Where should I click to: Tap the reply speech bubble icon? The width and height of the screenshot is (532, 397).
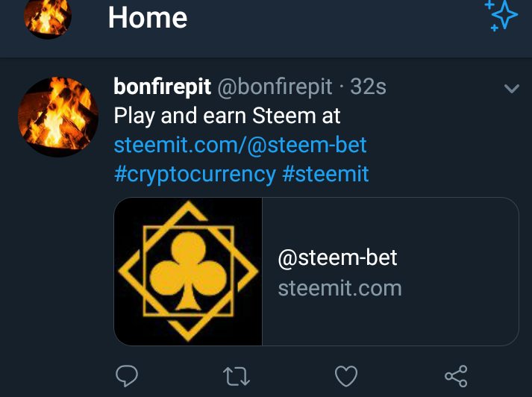pos(128,375)
